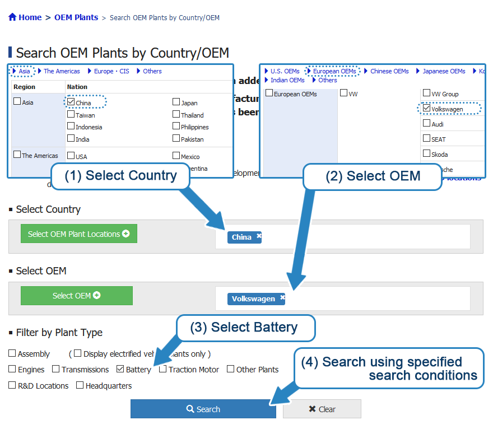Screen dimensions: 493x448
Task: Remove the China tag with its x icon
Action: point(259,236)
